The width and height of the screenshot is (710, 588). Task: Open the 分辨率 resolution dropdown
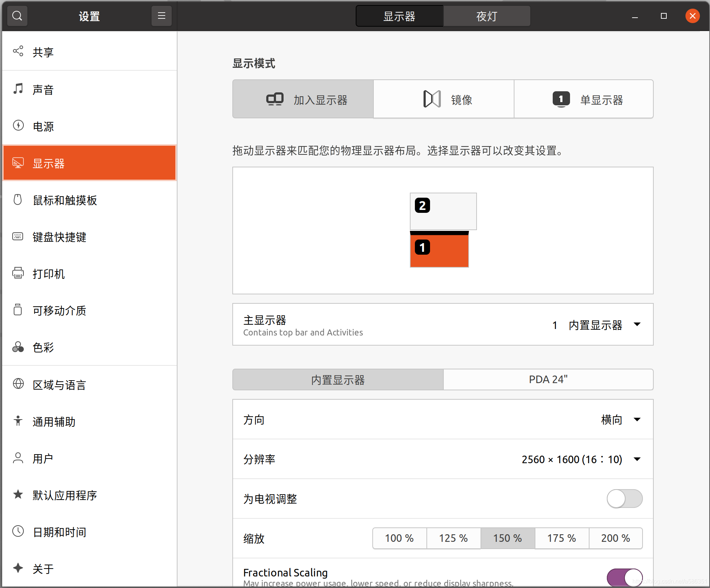coord(581,459)
